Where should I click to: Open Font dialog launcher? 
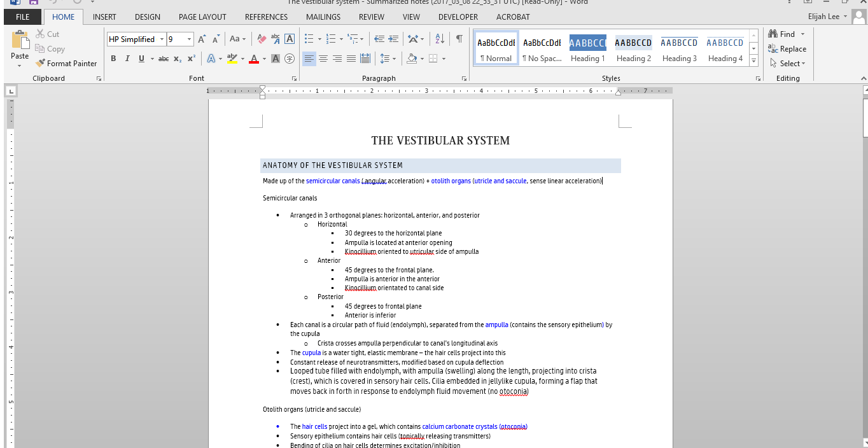click(294, 78)
